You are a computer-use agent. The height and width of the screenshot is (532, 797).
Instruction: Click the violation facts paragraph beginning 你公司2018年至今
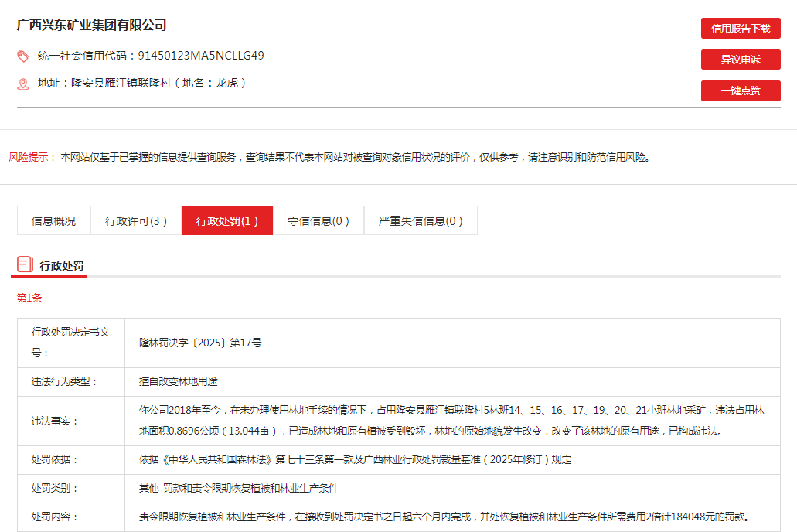[452, 421]
